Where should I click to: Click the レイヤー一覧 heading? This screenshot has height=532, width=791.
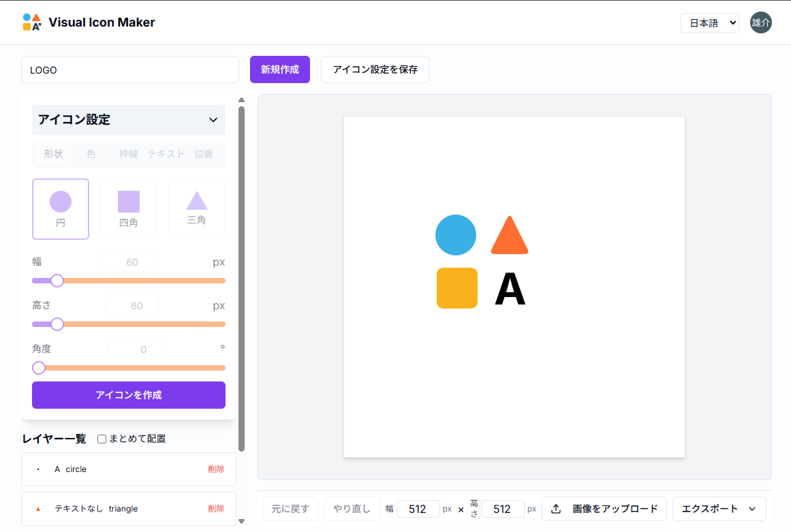(54, 439)
